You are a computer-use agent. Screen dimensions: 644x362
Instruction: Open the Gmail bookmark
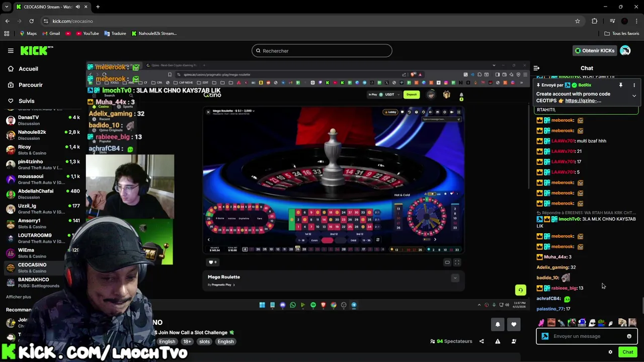pos(51,34)
